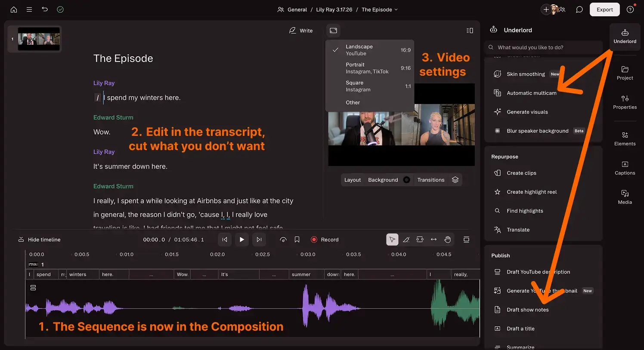The image size is (644, 350).
Task: Choose the range selection tool
Action: point(420,239)
